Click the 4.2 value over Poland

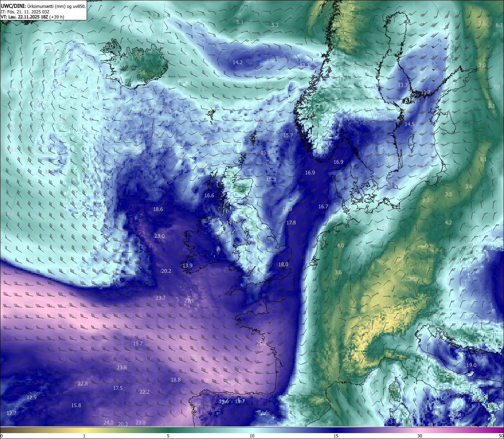pyautogui.click(x=448, y=222)
